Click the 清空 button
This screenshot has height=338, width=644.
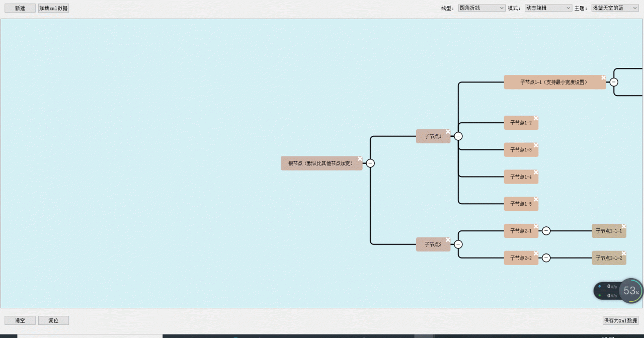click(x=20, y=320)
